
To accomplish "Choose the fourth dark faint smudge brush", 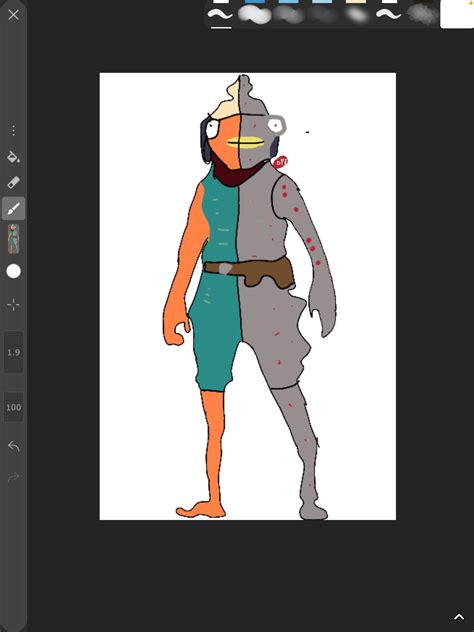I will coord(322,15).
